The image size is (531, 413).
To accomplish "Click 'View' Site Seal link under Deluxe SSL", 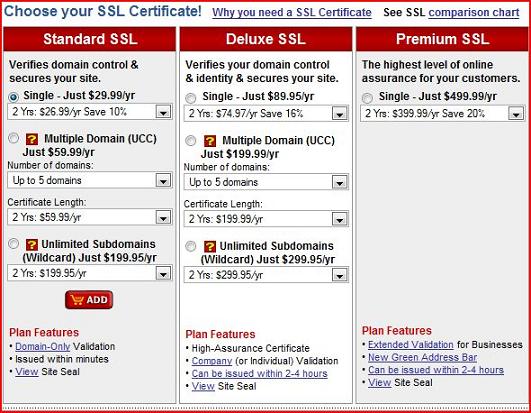I will (x=203, y=386).
